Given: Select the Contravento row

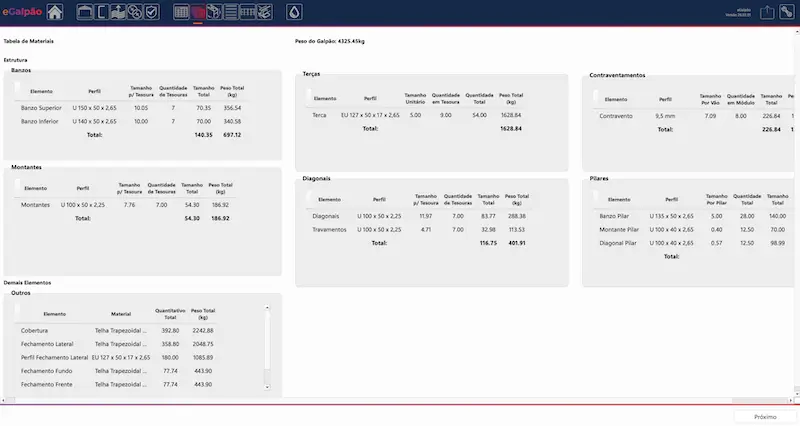Looking at the screenshot, I should pyautogui.click(x=694, y=116).
